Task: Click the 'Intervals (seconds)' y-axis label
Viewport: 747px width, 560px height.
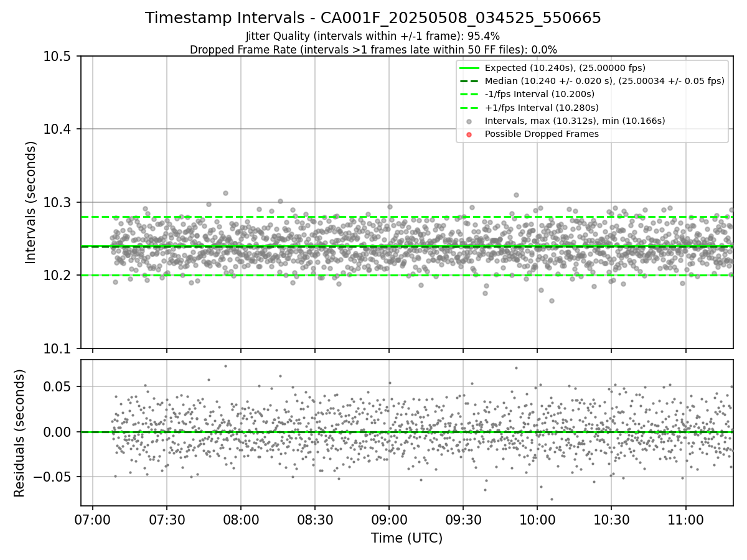Action: [31, 202]
